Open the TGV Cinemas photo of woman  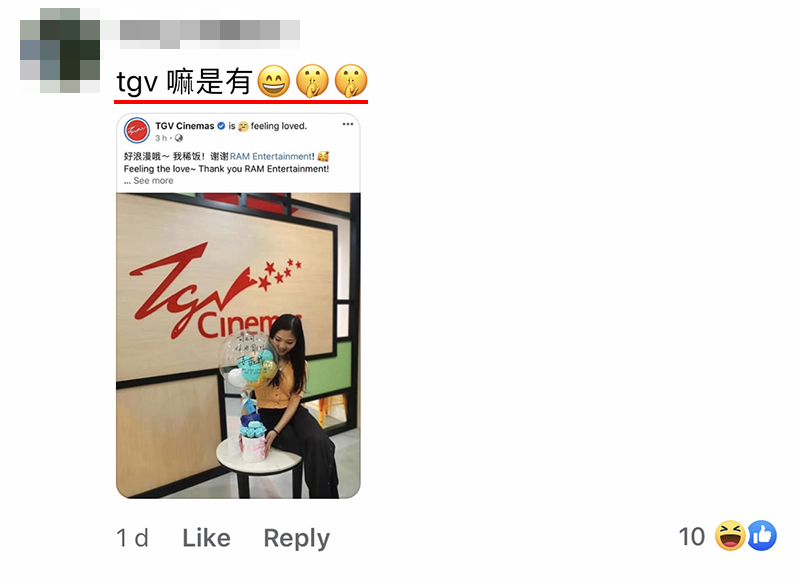click(x=238, y=345)
